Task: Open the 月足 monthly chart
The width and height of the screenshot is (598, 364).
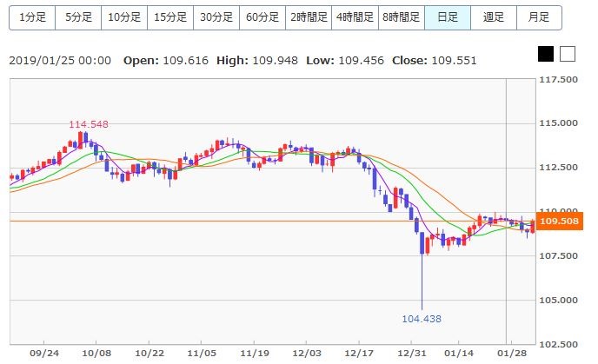Action: (539, 17)
